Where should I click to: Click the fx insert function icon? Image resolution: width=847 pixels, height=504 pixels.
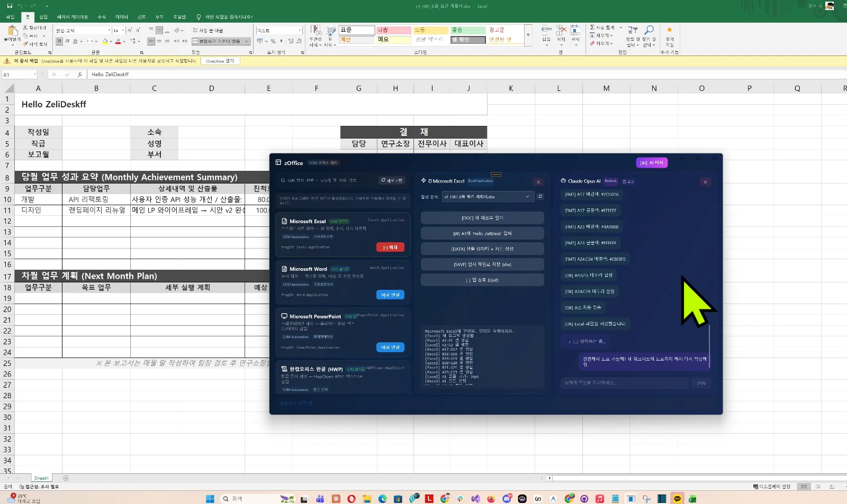[79, 75]
